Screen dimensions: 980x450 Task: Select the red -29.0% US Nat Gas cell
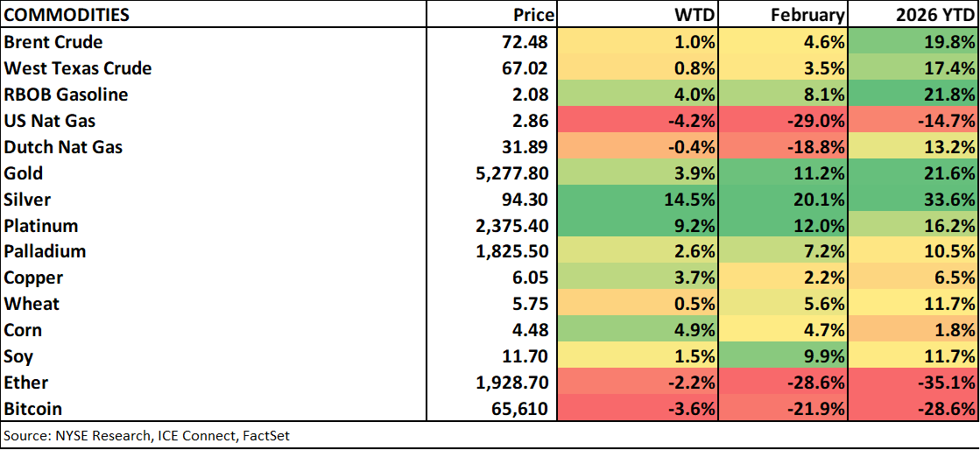coord(782,121)
